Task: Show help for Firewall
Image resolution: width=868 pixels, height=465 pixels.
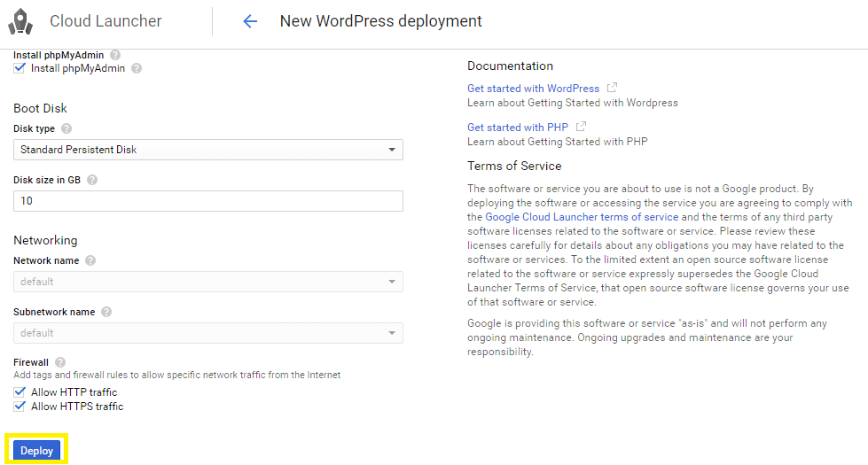Action: (59, 362)
